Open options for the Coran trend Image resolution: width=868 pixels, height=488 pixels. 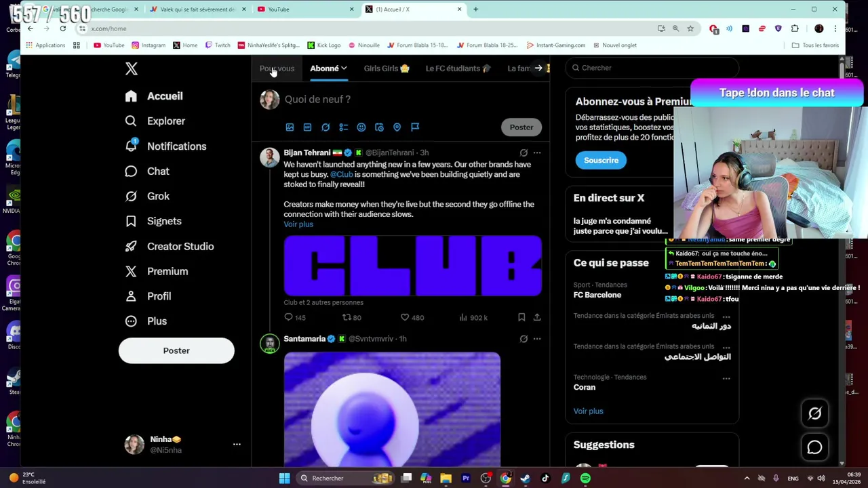point(726,378)
